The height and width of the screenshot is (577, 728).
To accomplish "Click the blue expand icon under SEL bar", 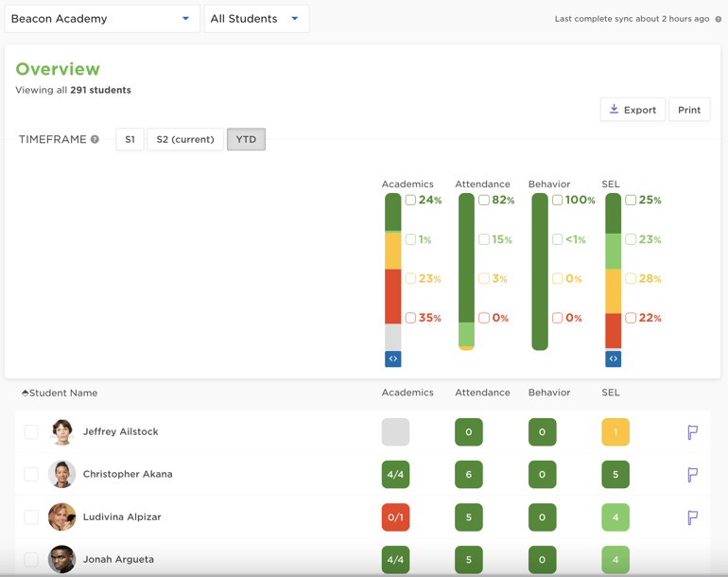I will pyautogui.click(x=614, y=358).
